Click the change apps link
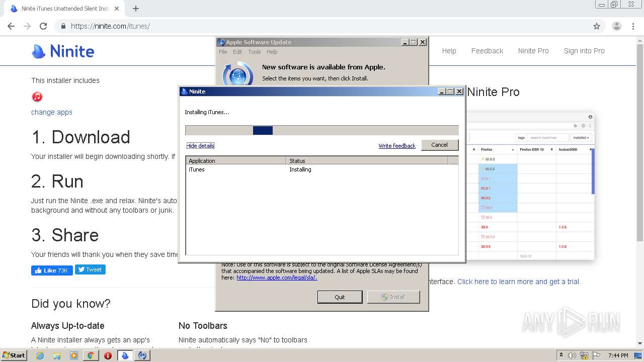Screen dimensions: 644x362 52,112
